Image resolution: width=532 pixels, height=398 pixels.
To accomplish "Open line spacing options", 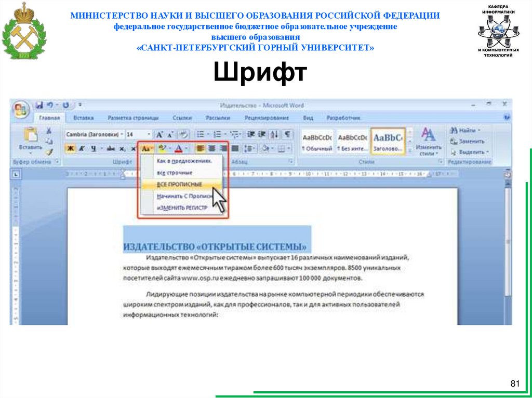I will 250,148.
